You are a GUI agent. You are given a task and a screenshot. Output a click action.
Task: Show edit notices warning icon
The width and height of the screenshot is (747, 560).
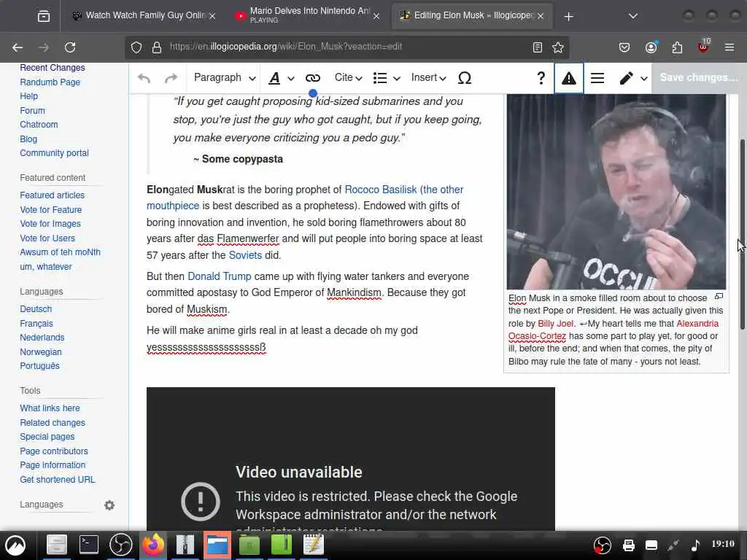click(x=569, y=78)
